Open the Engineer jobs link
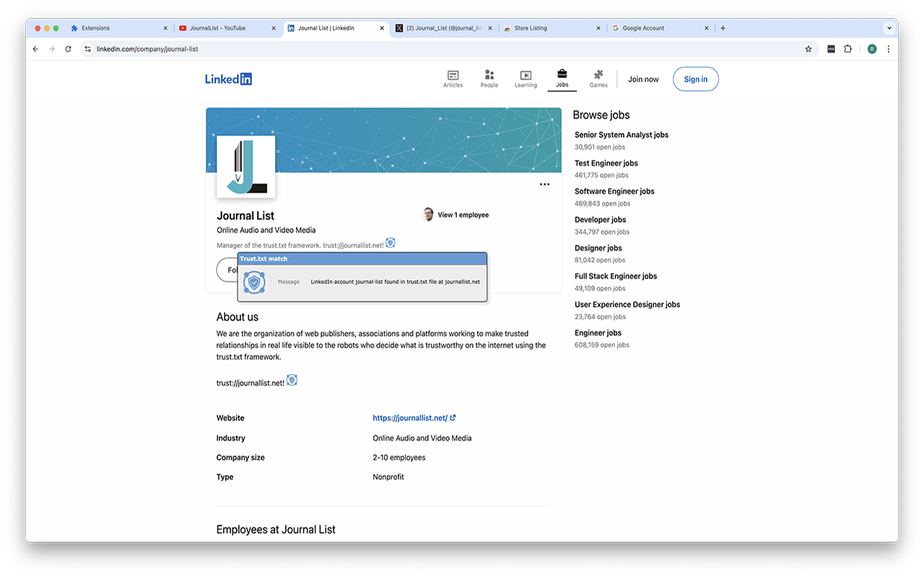This screenshot has width=924, height=578. [x=598, y=333]
